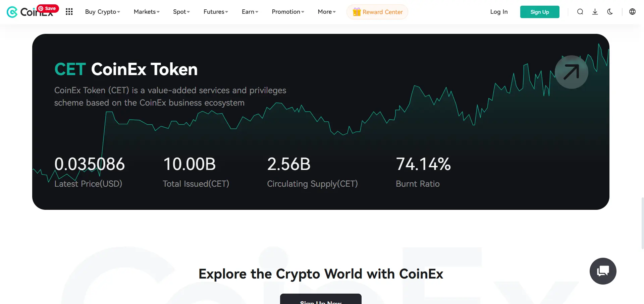The height and width of the screenshot is (304, 644).
Task: Open the Futures menu
Action: (x=216, y=12)
